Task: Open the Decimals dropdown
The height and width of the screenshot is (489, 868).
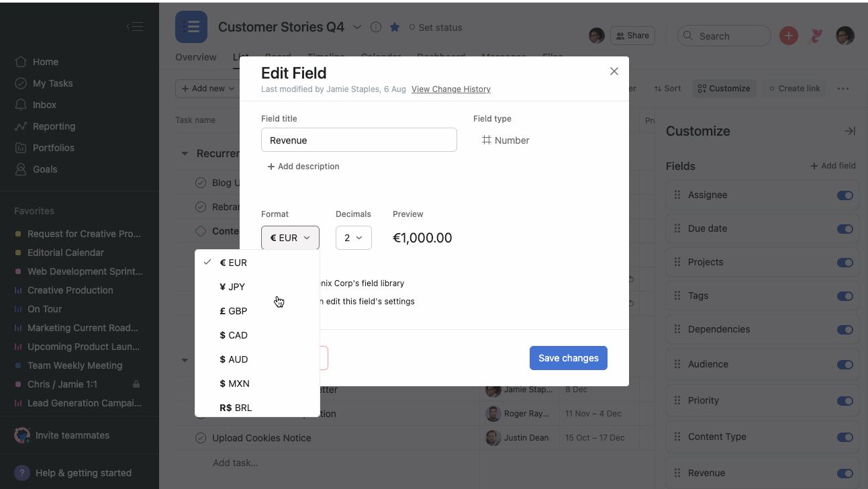Action: point(353,238)
